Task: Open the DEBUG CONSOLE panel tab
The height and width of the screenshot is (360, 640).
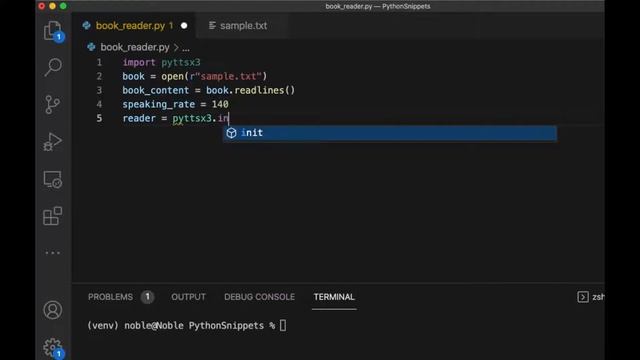Action: (x=259, y=297)
